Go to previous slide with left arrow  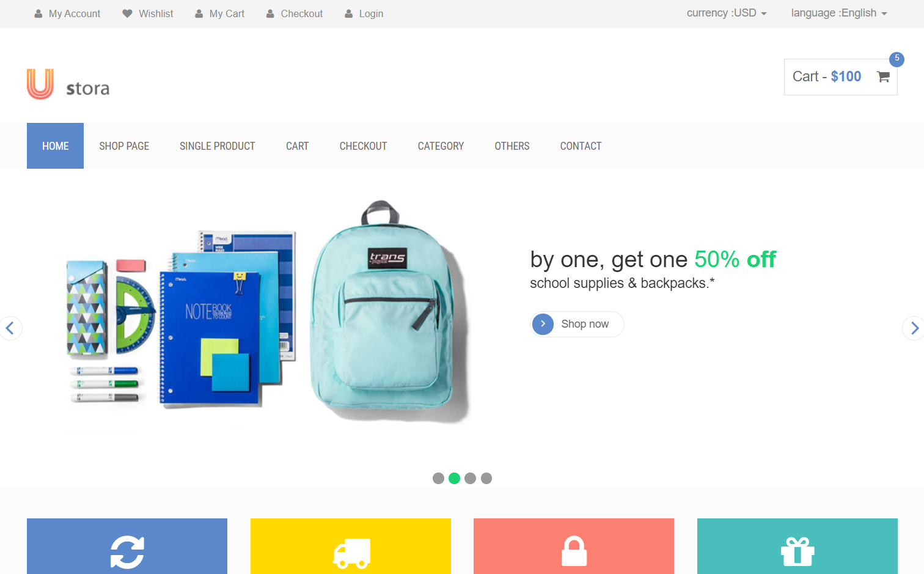coord(10,328)
